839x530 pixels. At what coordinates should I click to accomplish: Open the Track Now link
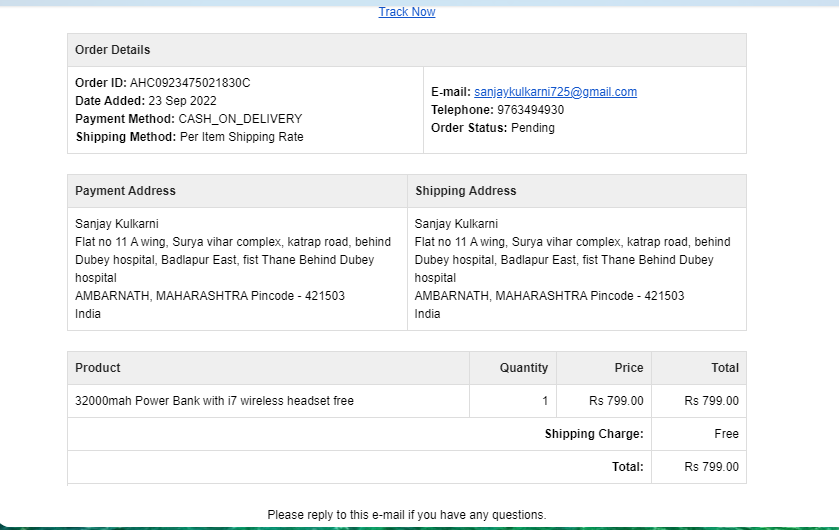click(x=407, y=12)
